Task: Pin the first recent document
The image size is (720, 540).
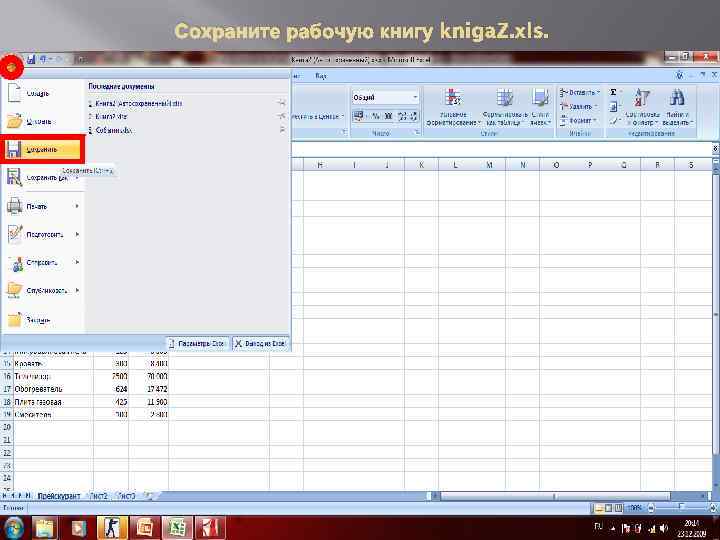Action: 281,103
